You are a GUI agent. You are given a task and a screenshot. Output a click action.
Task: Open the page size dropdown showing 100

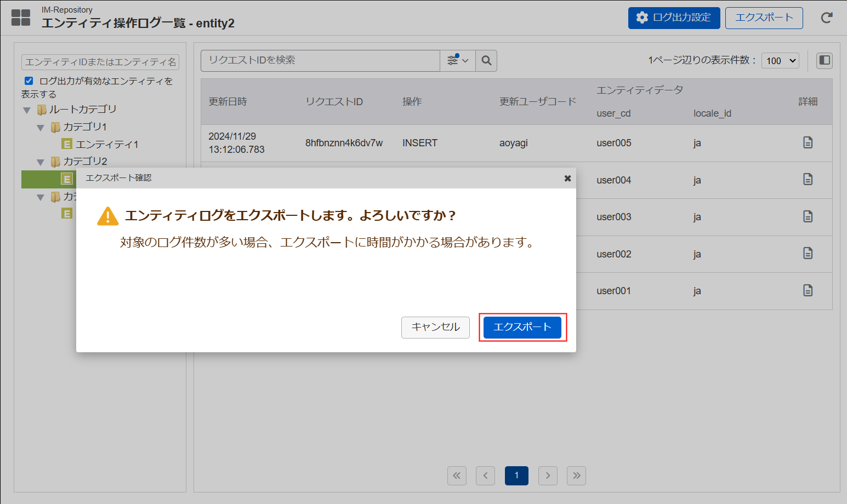click(x=780, y=60)
